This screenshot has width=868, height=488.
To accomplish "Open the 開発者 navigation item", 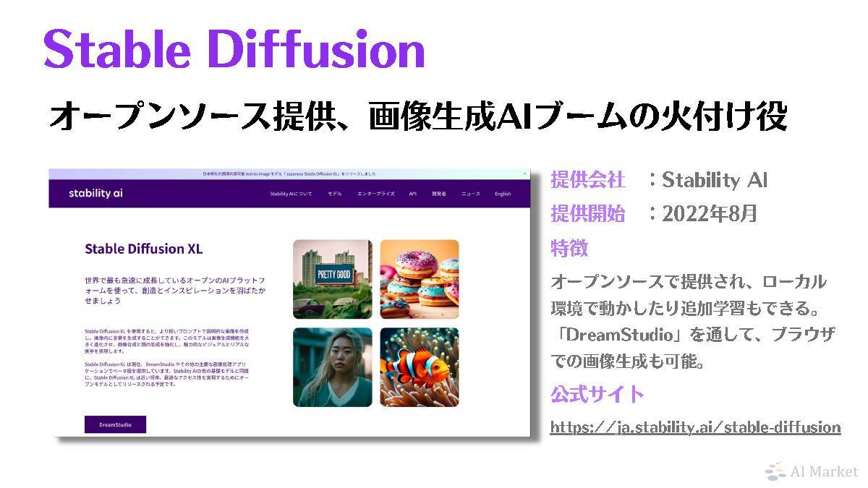I will 439,194.
